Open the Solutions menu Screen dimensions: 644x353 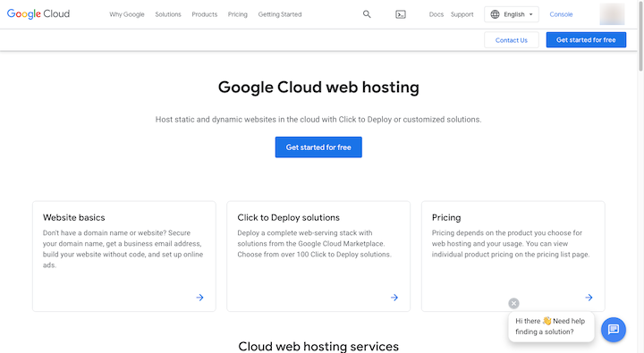click(x=168, y=14)
